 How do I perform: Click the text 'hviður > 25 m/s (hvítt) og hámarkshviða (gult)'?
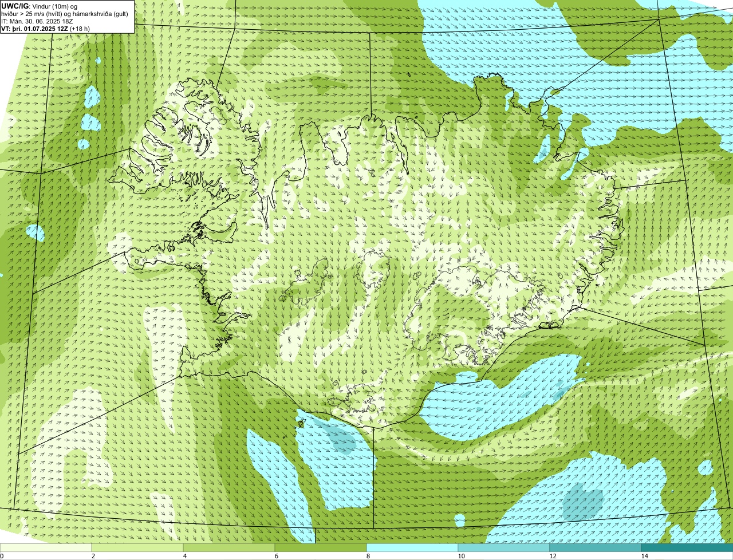click(x=65, y=13)
